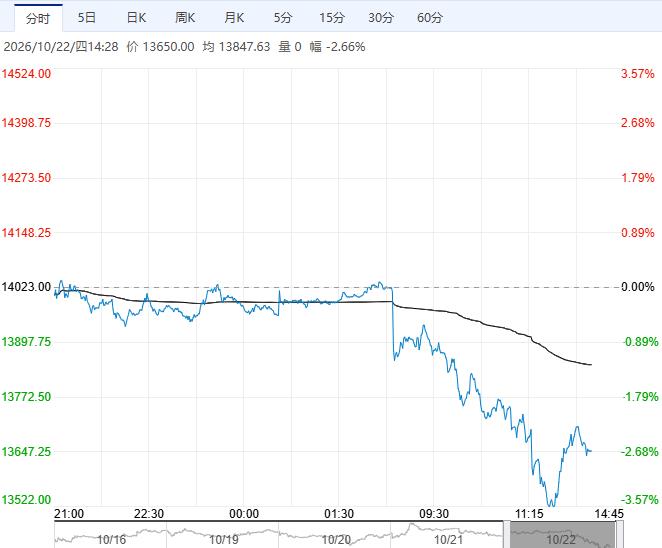Click the 13522.00 bottom price label

tap(26, 500)
